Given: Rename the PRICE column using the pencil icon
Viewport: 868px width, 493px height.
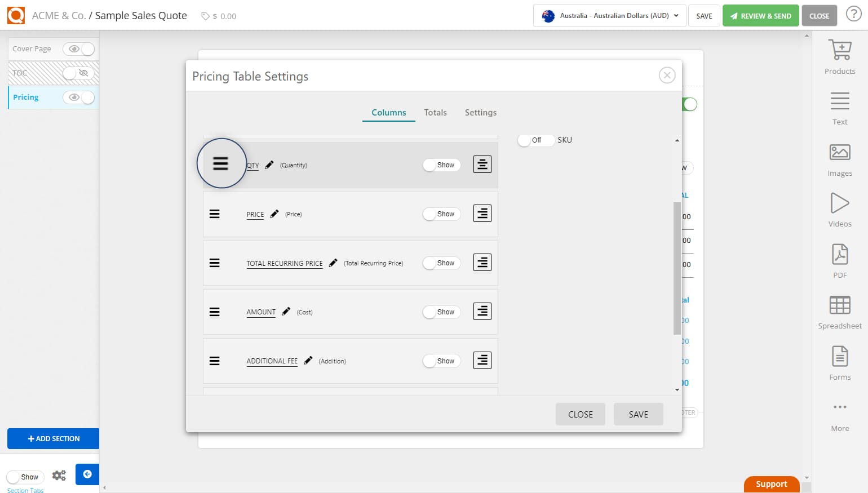Looking at the screenshot, I should (274, 213).
